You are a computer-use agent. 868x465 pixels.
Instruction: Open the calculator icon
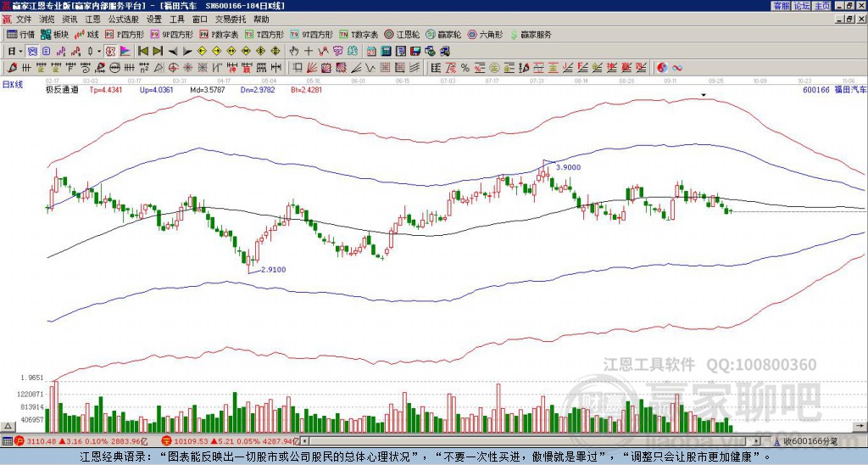click(x=387, y=52)
